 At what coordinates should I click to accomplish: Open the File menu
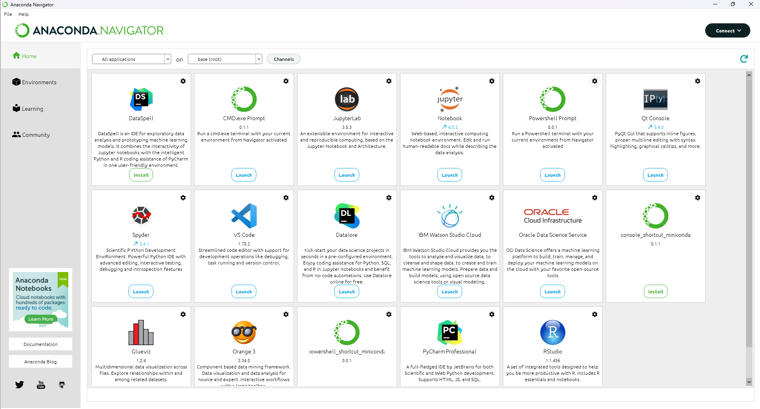8,14
